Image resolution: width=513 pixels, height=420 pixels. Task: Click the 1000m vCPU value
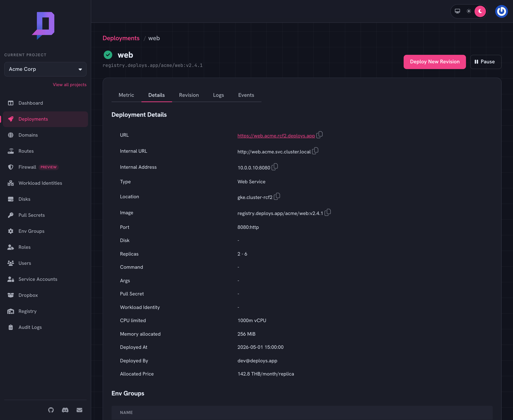click(x=252, y=321)
